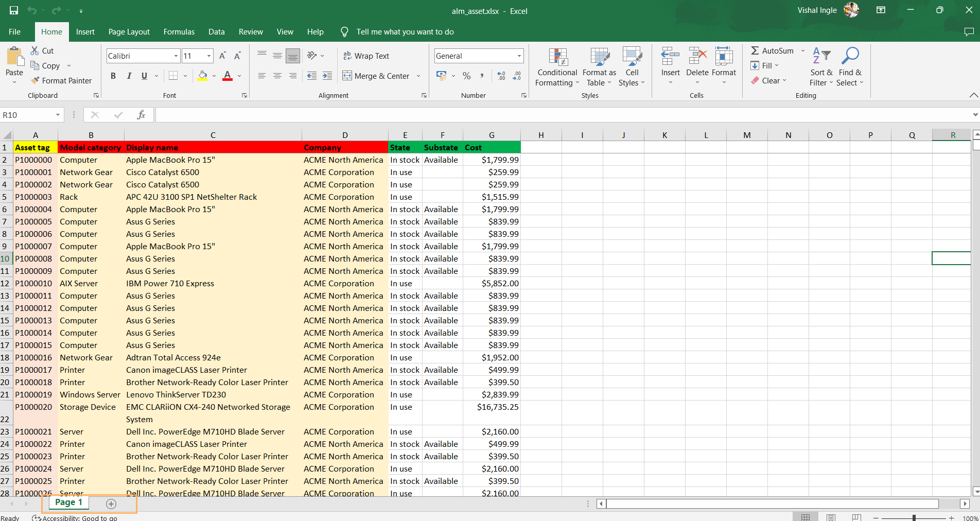This screenshot has width=980, height=521.
Task: Click Merge & Center button
Action: tap(376, 76)
